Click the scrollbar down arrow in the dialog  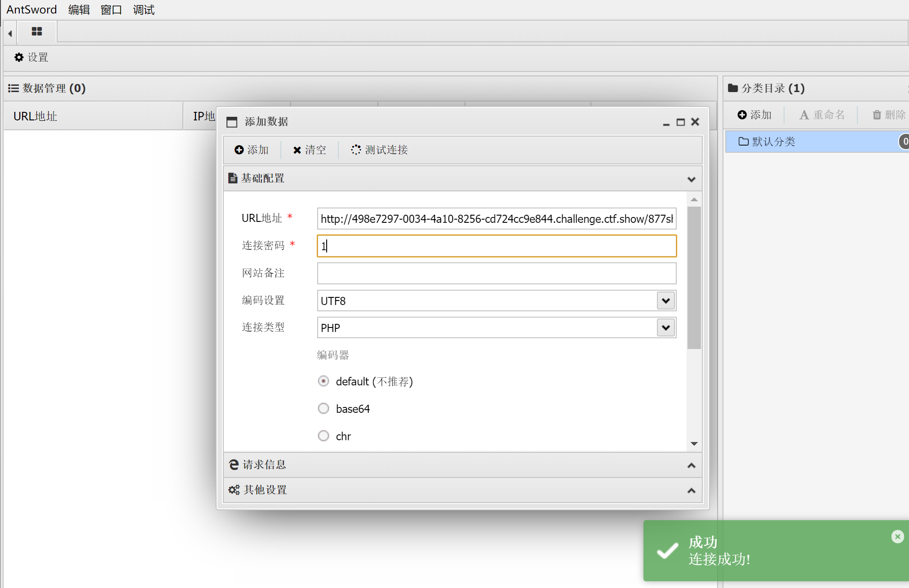[x=694, y=444]
